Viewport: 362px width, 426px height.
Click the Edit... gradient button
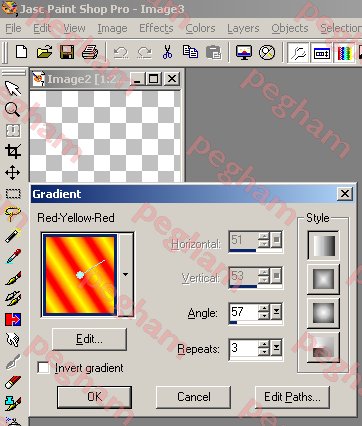[x=89, y=339]
